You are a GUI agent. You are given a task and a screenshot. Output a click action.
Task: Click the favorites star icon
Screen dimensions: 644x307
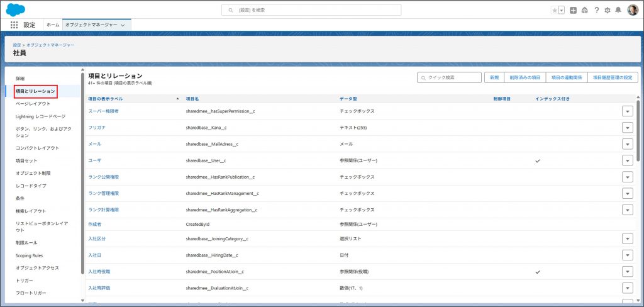554,10
